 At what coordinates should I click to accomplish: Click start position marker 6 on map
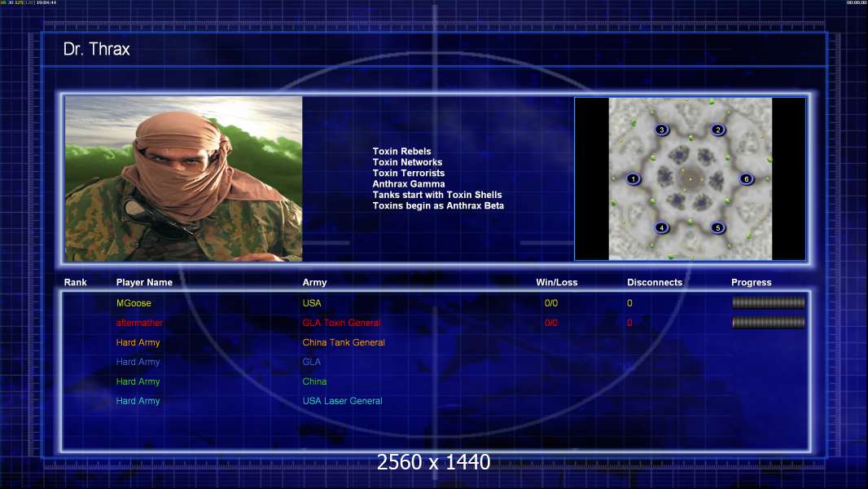(746, 178)
